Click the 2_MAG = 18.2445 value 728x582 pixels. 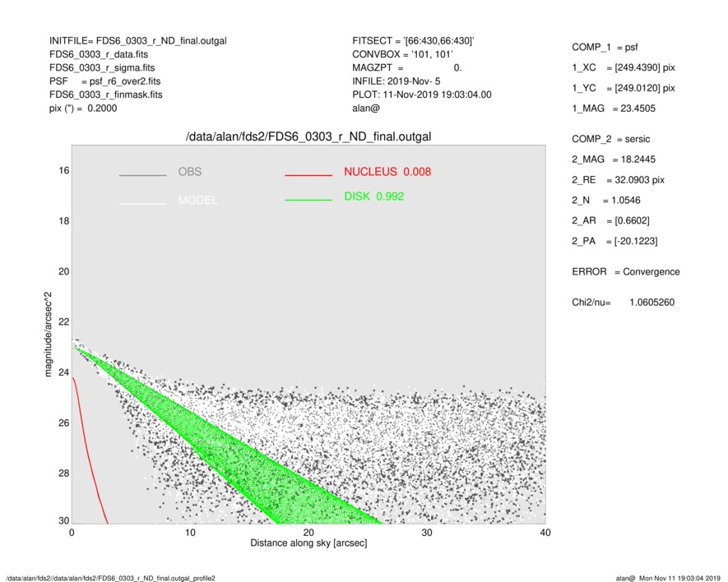tap(614, 159)
